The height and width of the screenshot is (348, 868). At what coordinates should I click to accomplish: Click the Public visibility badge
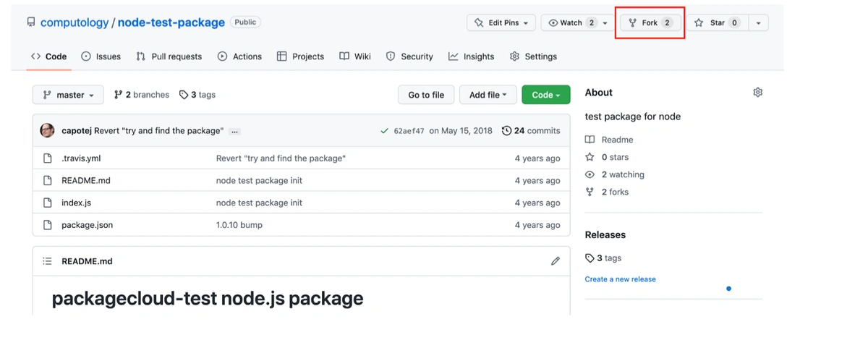245,22
